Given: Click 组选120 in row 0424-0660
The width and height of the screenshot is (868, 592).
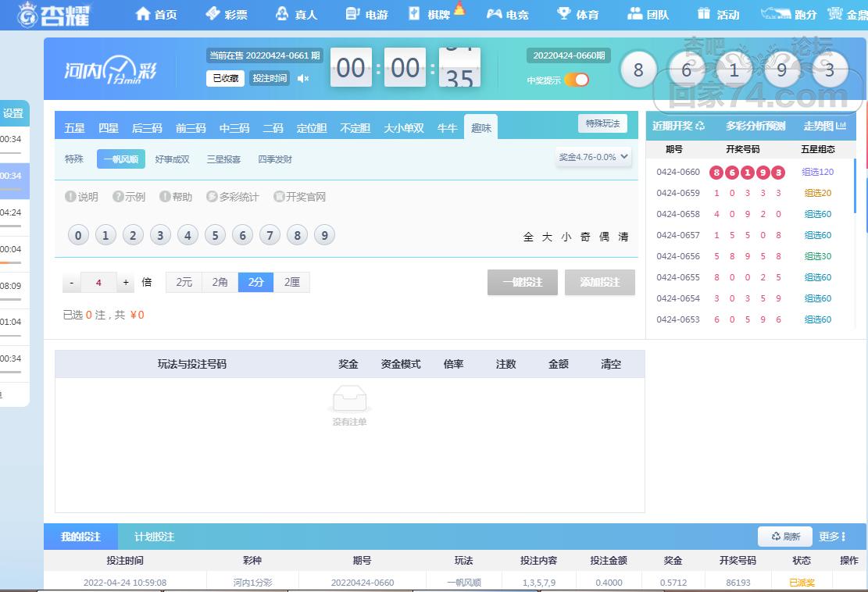Looking at the screenshot, I should click(x=818, y=172).
